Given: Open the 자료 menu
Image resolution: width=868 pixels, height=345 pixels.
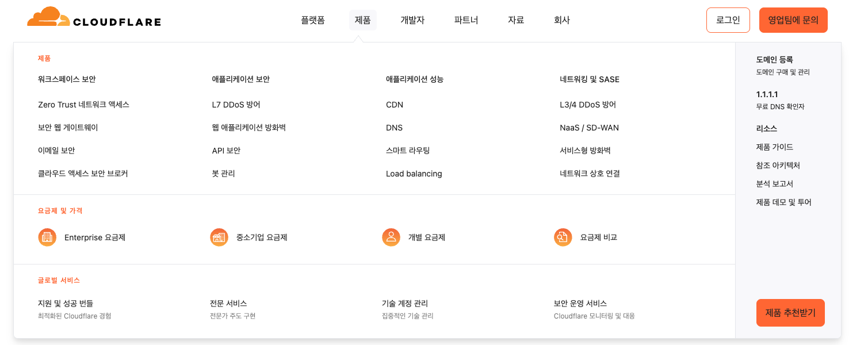Looking at the screenshot, I should pos(515,20).
